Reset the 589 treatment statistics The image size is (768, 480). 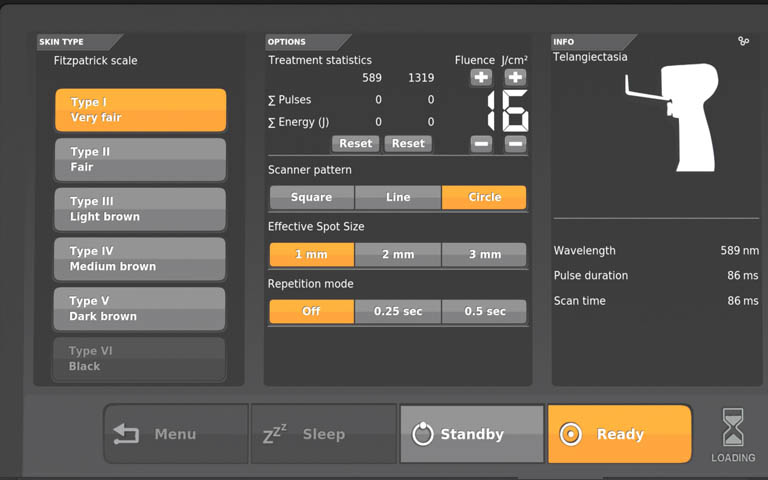[x=355, y=143]
